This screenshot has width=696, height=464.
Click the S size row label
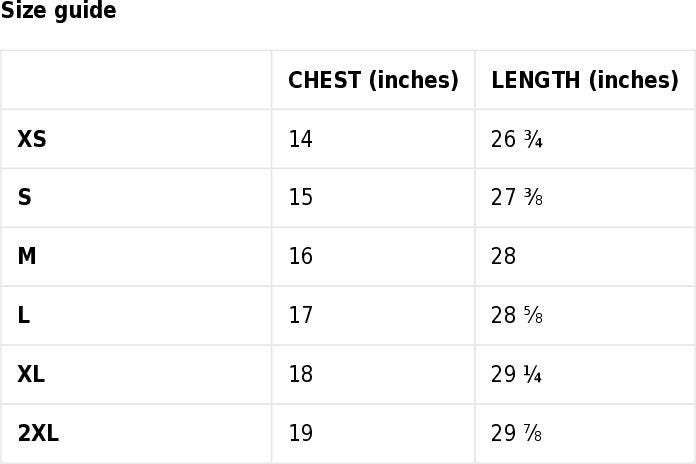click(24, 197)
